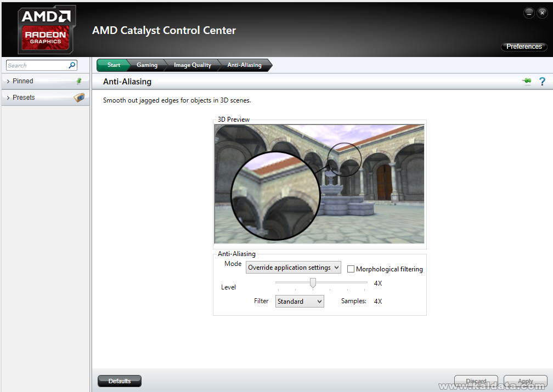Click the green pin icon beside Pinned

pos(79,81)
